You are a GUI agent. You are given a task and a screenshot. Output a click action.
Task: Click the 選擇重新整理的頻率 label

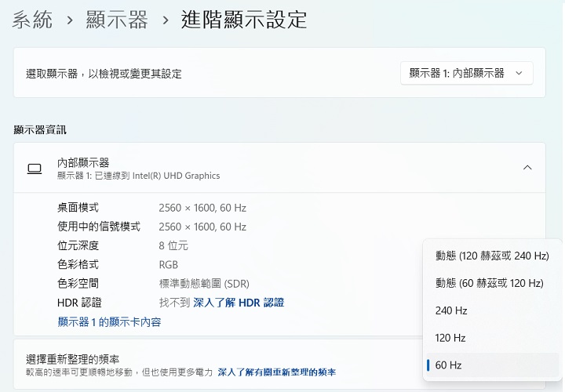click(72, 359)
